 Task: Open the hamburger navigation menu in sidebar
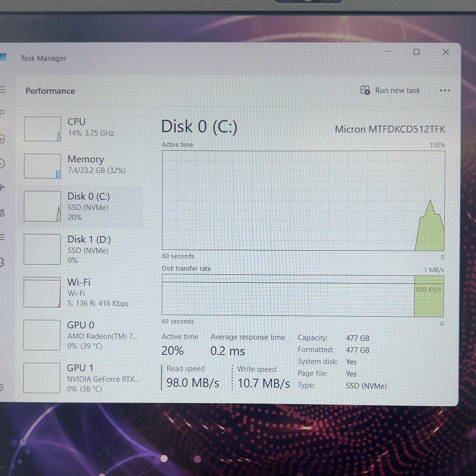[x=3, y=90]
